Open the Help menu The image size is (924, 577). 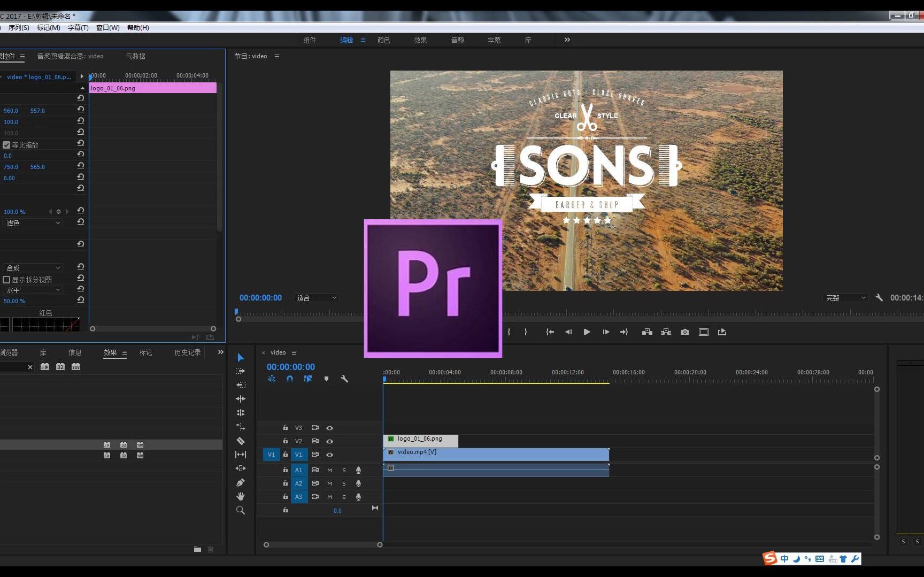tap(138, 27)
